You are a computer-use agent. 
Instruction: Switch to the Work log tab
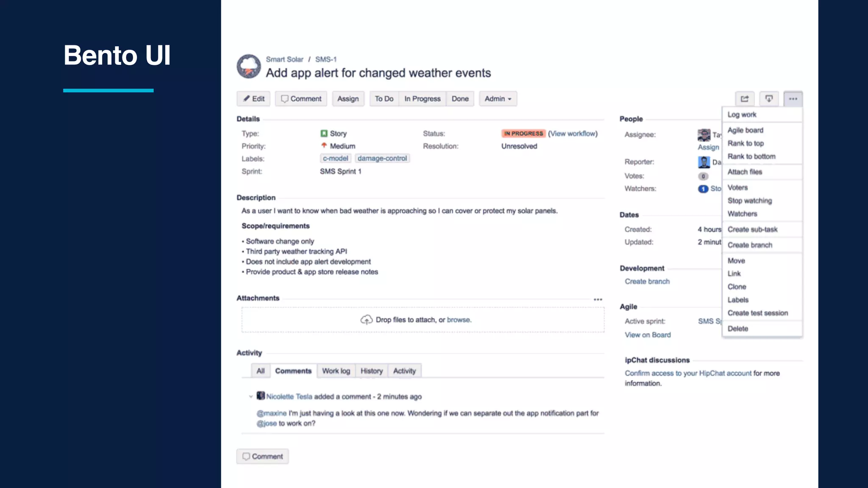tap(336, 371)
